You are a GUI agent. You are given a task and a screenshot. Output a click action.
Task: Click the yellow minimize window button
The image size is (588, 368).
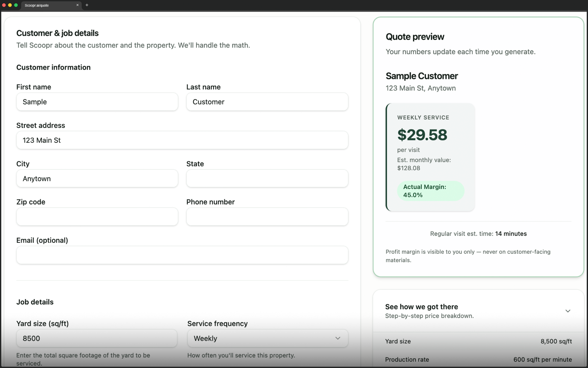coord(10,5)
